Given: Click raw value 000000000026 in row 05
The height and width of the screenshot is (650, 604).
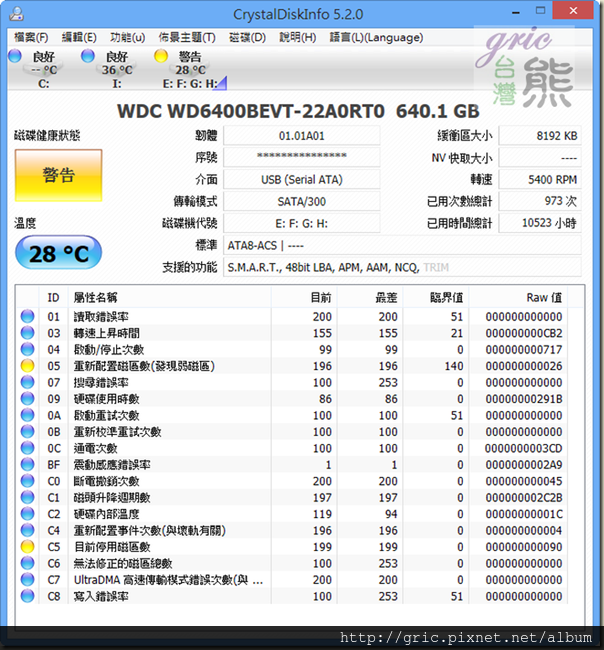Looking at the screenshot, I should point(524,366).
